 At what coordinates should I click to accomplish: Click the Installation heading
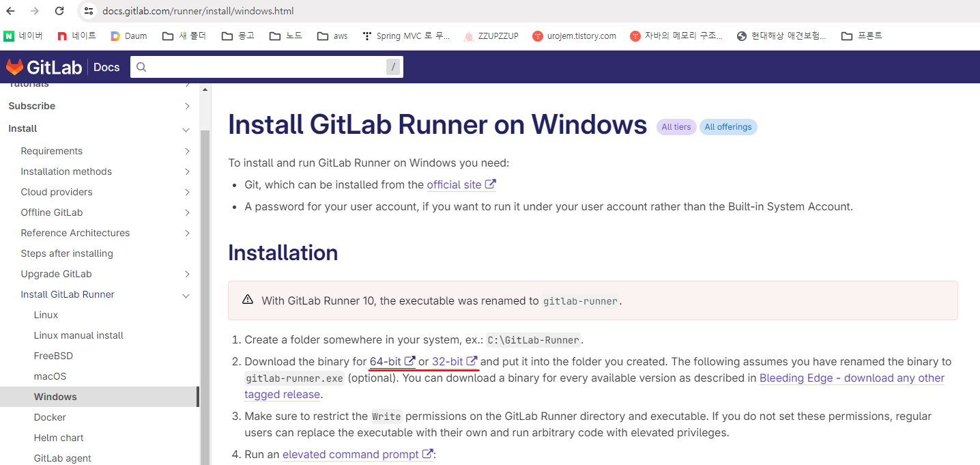[x=283, y=253]
